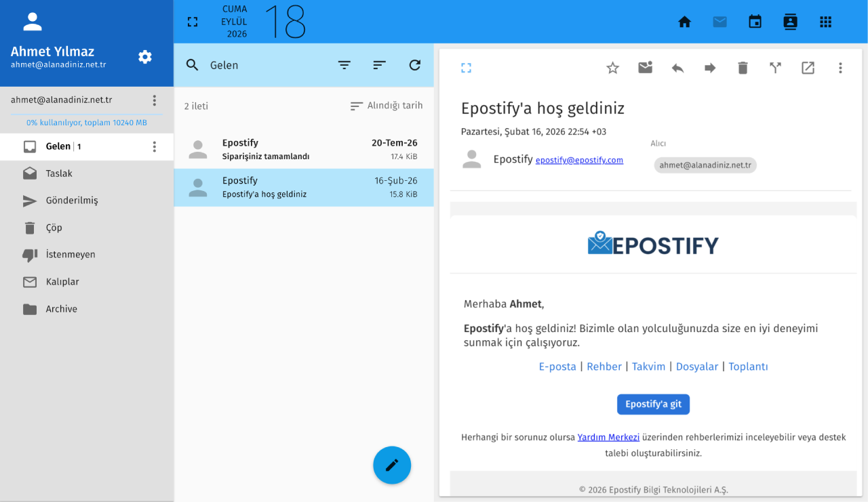Mark the open message as unread
Viewport: 868px width, 502px height.
pyautogui.click(x=646, y=68)
